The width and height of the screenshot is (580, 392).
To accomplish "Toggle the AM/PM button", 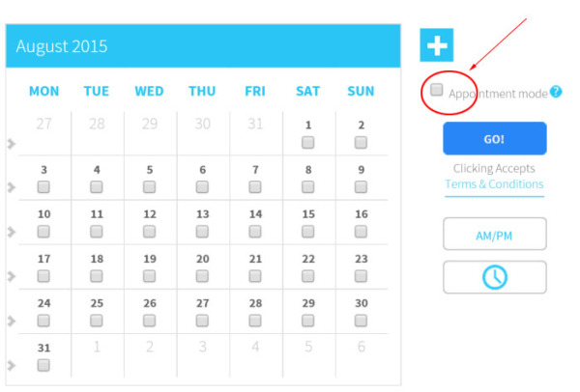I will pyautogui.click(x=495, y=234).
